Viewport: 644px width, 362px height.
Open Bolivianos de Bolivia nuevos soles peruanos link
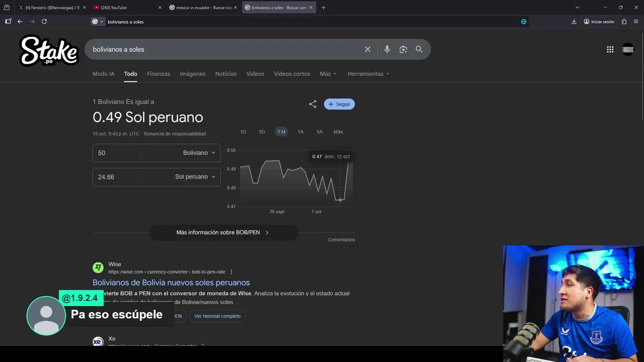[171, 283]
